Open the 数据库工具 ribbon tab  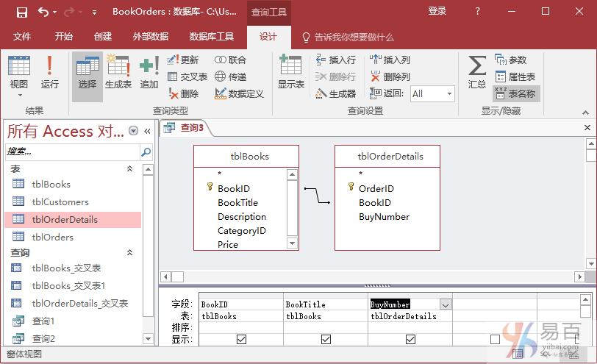[212, 37]
